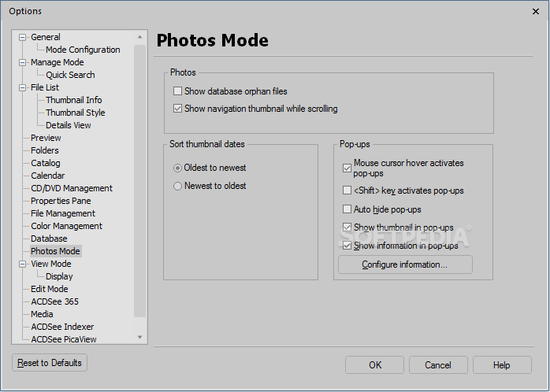Open ACDSee 365 options page

[x=54, y=301]
